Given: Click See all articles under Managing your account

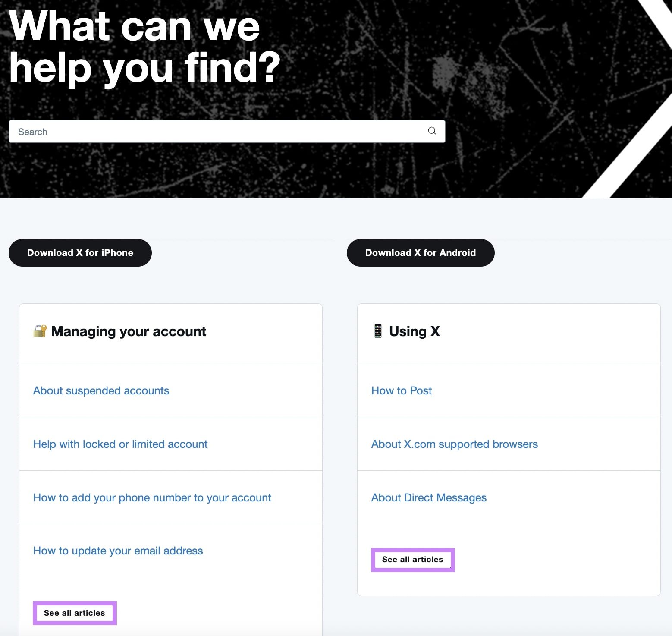Looking at the screenshot, I should 74,613.
